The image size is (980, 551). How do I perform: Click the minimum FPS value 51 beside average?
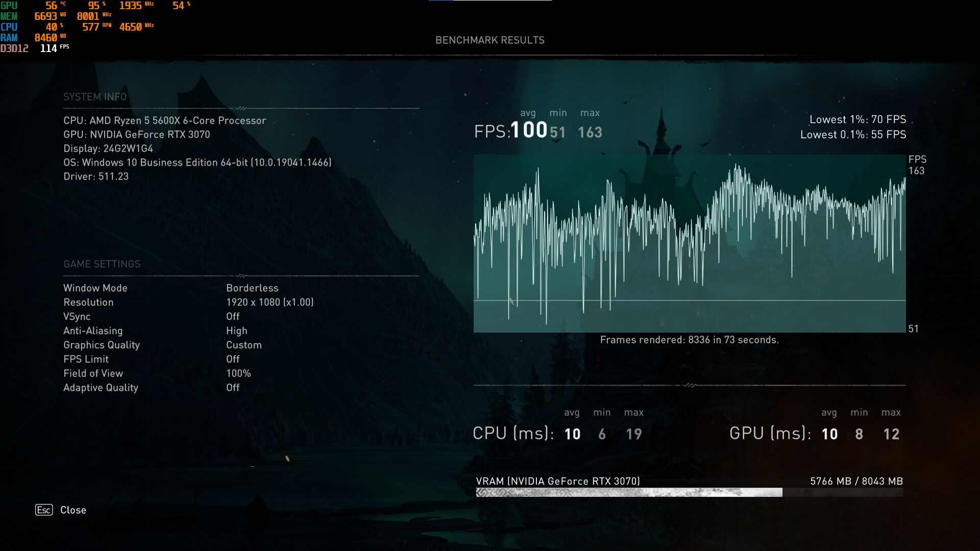coord(558,133)
